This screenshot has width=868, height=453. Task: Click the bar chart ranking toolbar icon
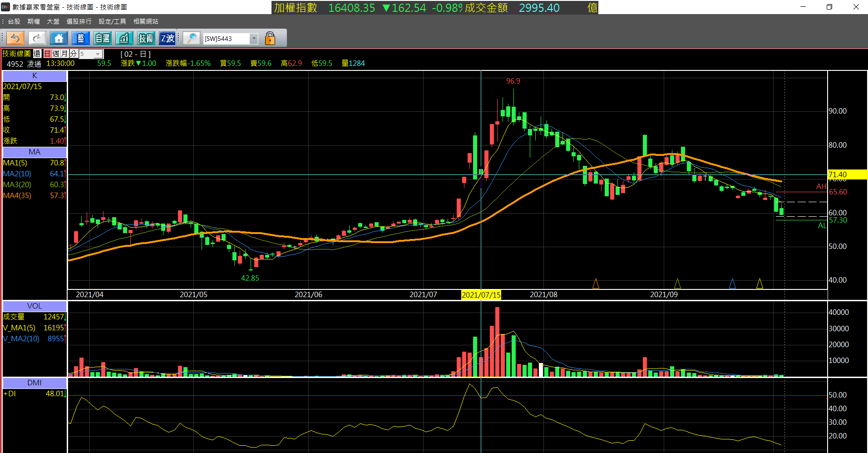(x=124, y=38)
